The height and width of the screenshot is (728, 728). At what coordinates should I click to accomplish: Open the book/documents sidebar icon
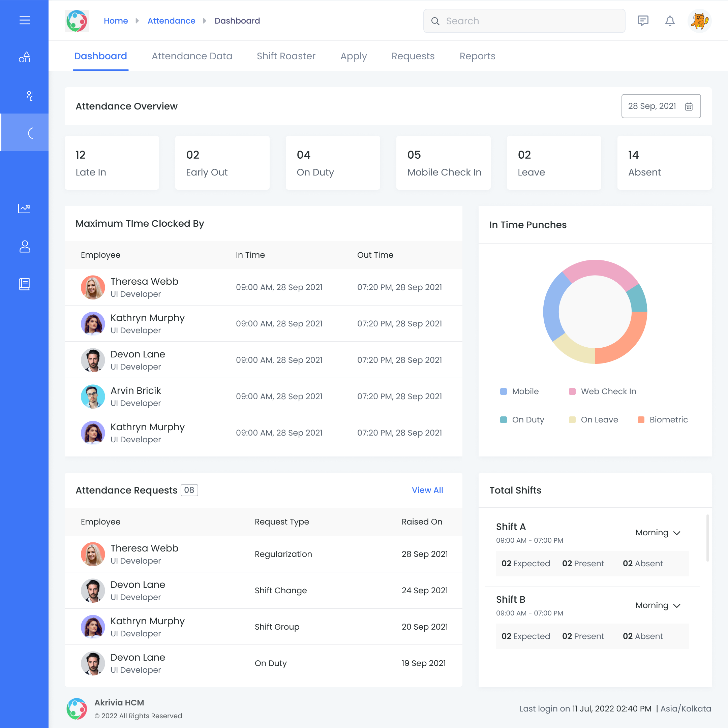coord(25,284)
